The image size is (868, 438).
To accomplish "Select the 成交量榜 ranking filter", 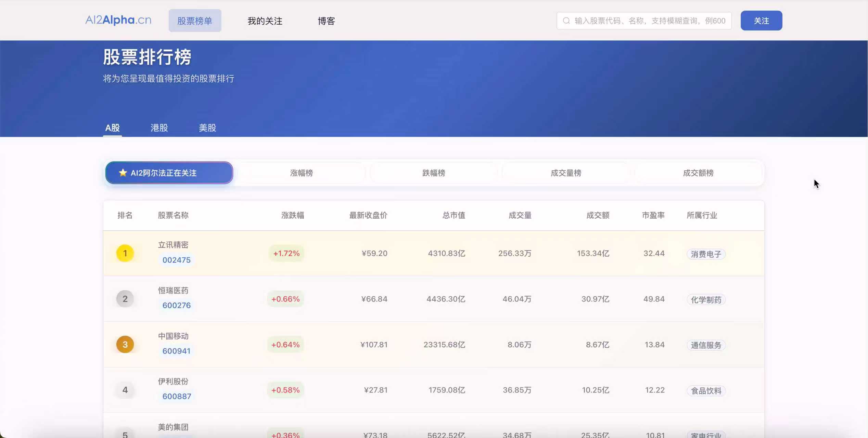I will click(566, 173).
